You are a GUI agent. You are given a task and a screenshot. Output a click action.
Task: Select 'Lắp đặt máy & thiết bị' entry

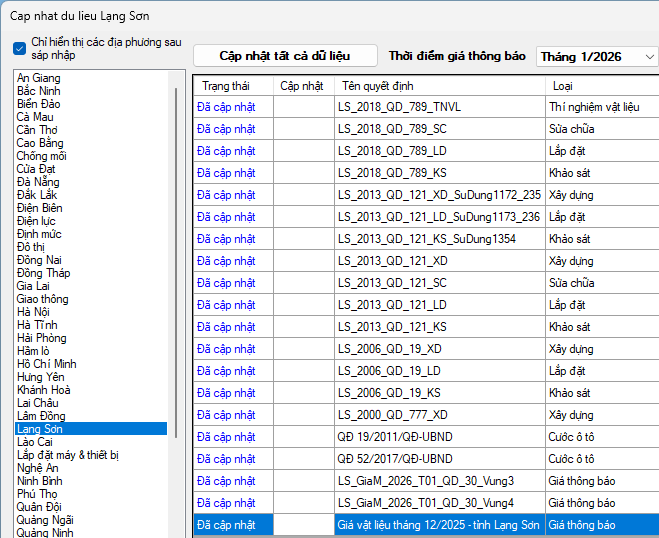(67, 455)
